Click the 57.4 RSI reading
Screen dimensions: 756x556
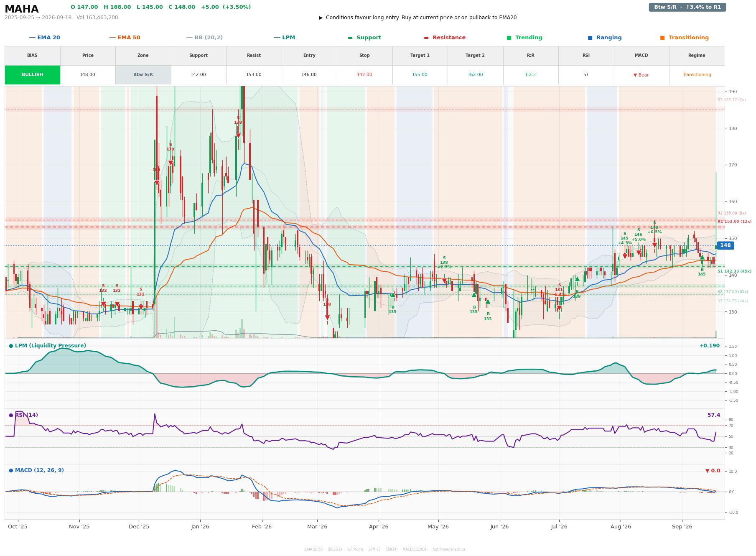(714, 415)
